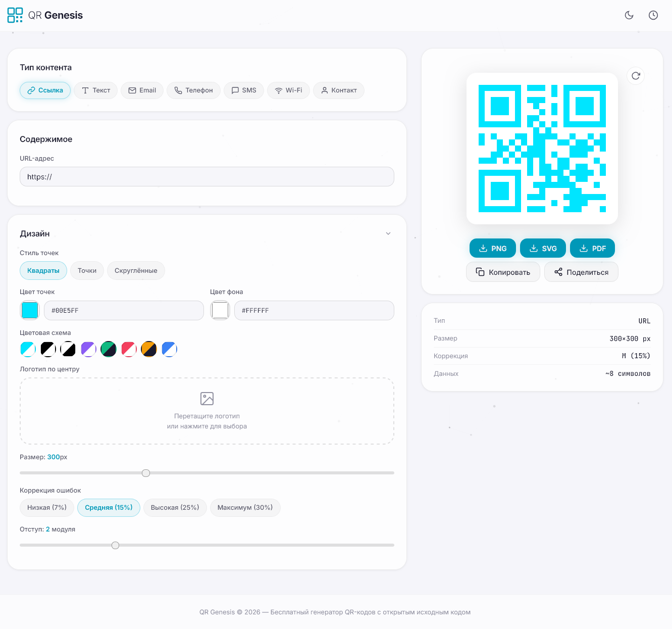Toggle dark mode with the moon icon
This screenshot has height=629, width=672.
[629, 15]
